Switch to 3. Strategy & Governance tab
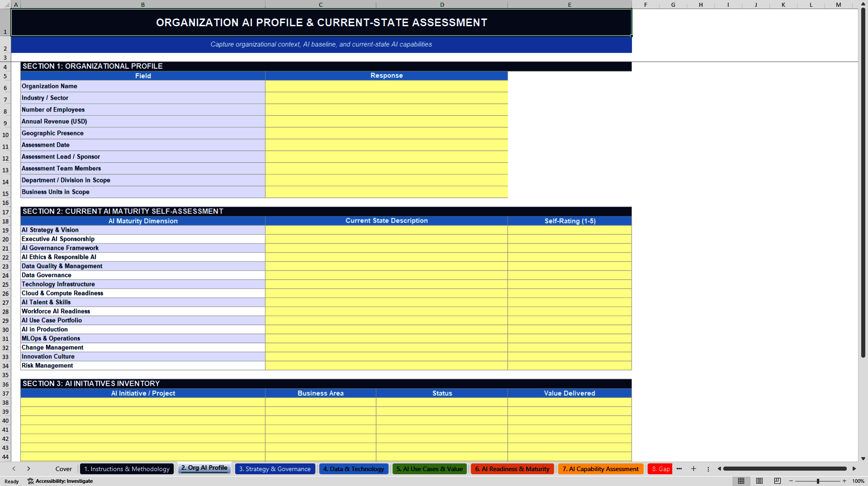868x486 pixels. [275, 469]
